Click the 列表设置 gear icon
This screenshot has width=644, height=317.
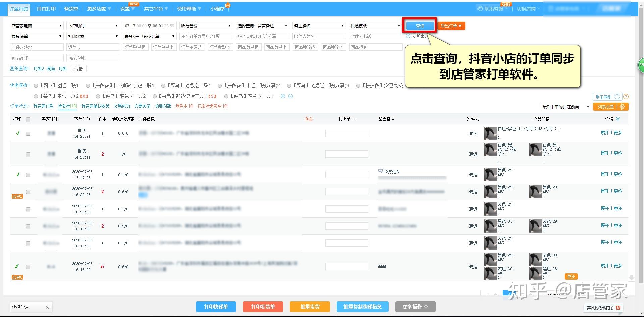[622, 107]
